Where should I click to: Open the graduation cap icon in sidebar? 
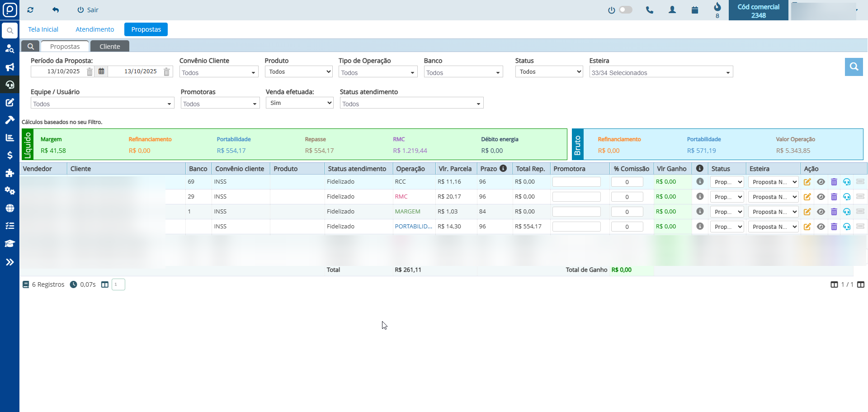tap(9, 244)
